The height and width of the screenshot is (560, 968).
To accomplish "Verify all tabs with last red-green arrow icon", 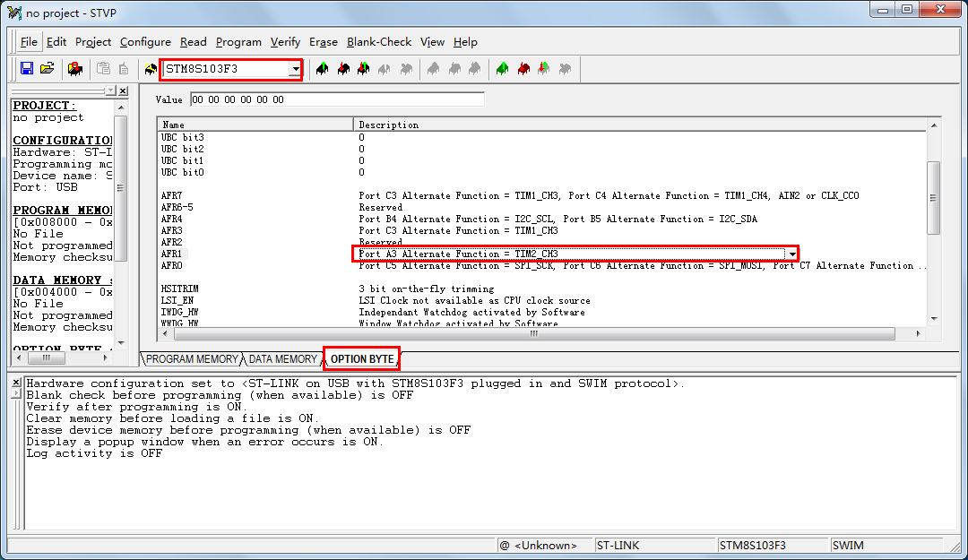I will [544, 68].
